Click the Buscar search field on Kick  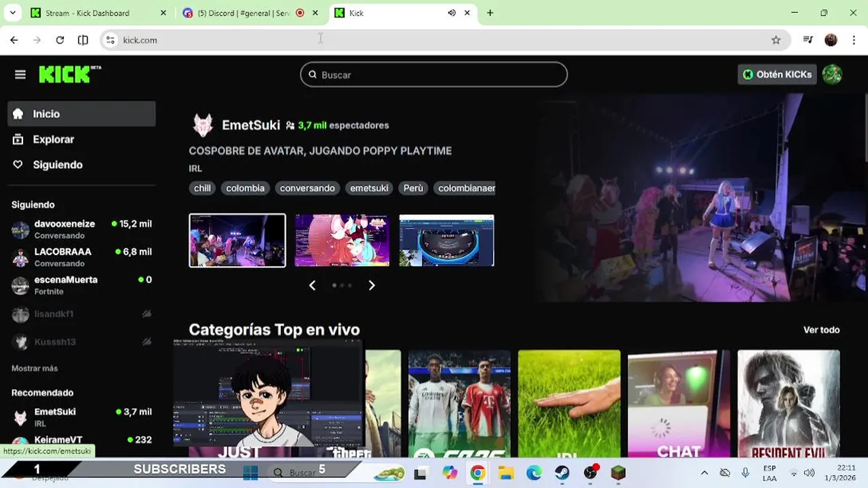pos(434,75)
